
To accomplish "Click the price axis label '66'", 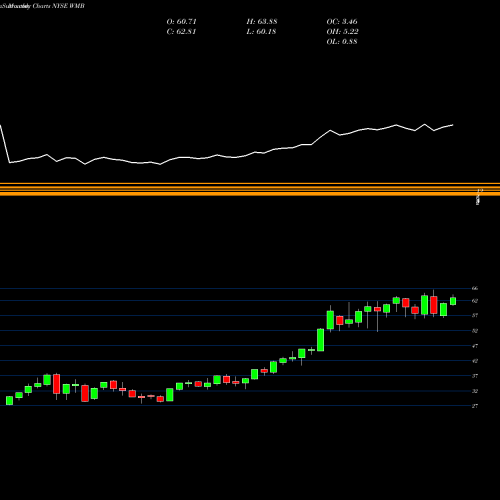I will tap(475, 288).
